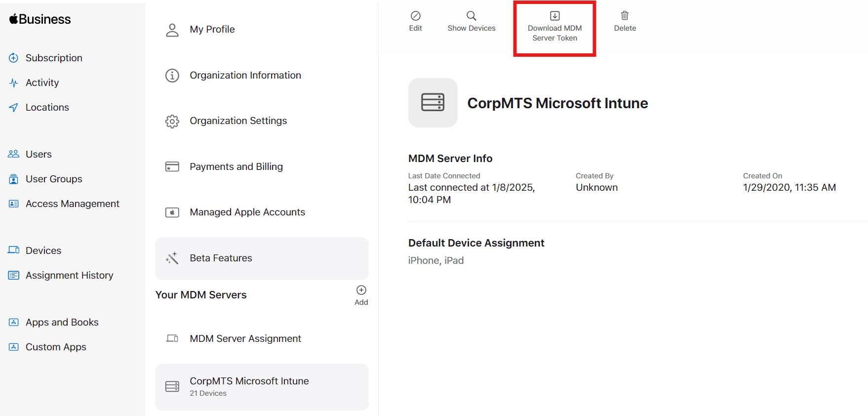Viewport: 868px width, 416px height.
Task: Click the Users people icon
Action: [14, 154]
